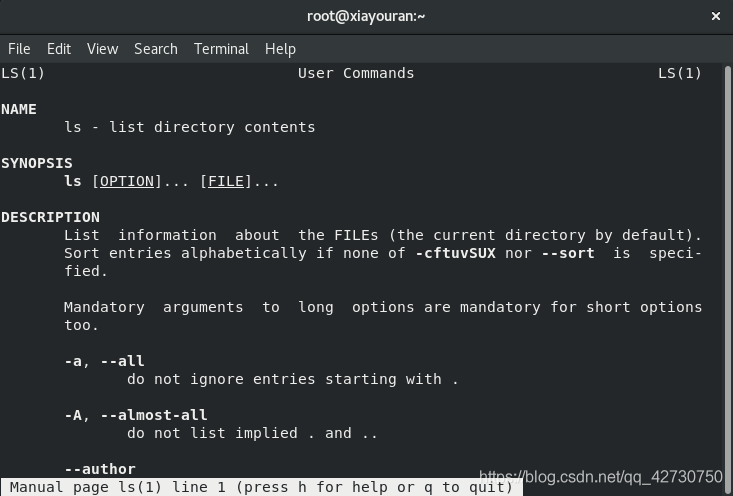Image resolution: width=733 pixels, height=496 pixels.
Task: Open the Help menu
Action: click(x=280, y=49)
